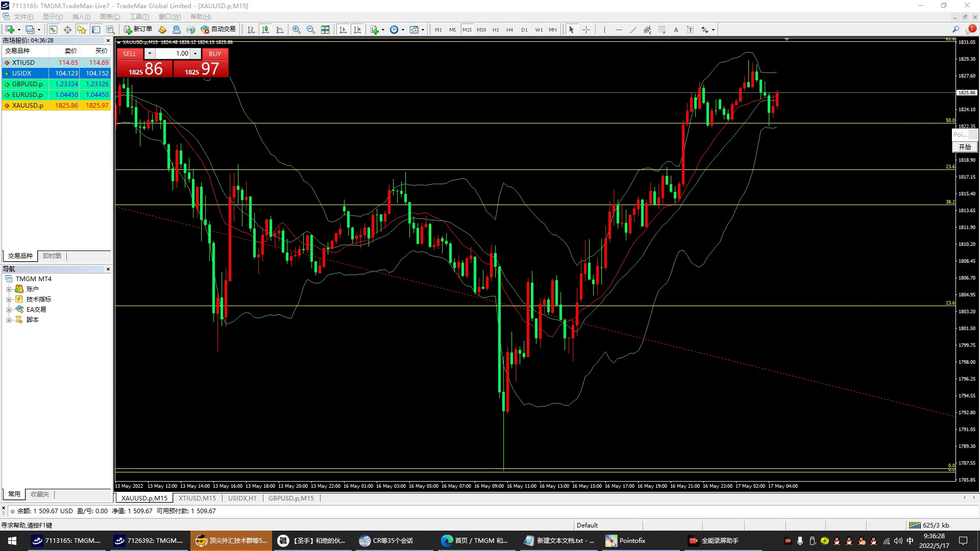This screenshot has width=980, height=551.
Task: Expand the EA交易 tree node
Action: [x=9, y=310]
